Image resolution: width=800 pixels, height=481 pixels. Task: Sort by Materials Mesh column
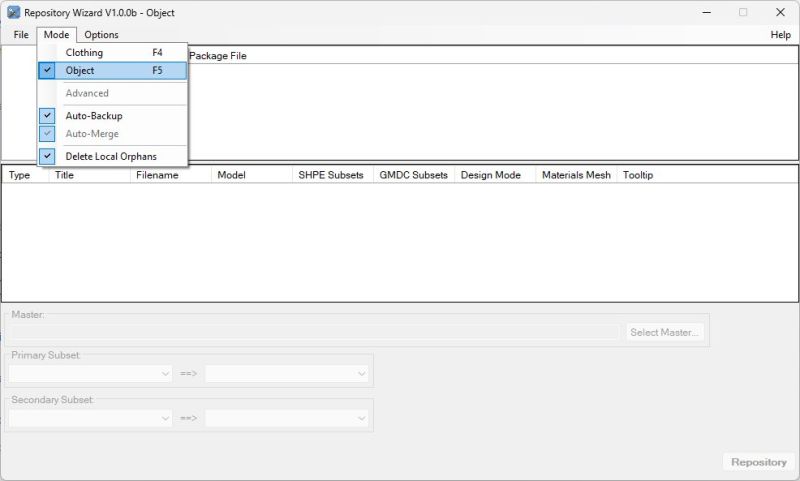coord(576,175)
